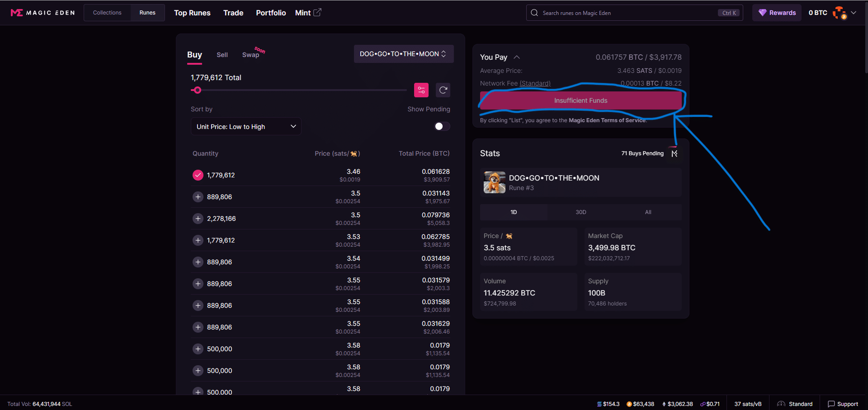Viewport: 868px width, 410px height.
Task: Click the Total Vol 64,431,944 SOL text
Action: click(40, 404)
